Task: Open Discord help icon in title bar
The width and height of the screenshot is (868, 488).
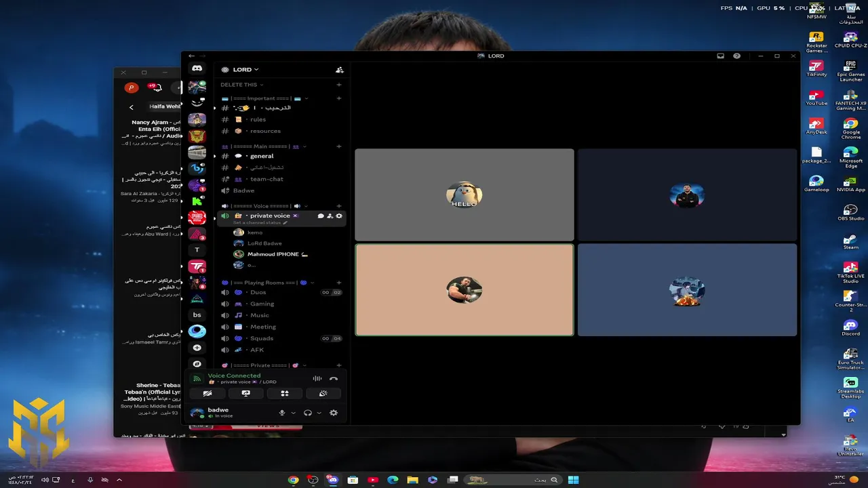Action: [x=736, y=56]
